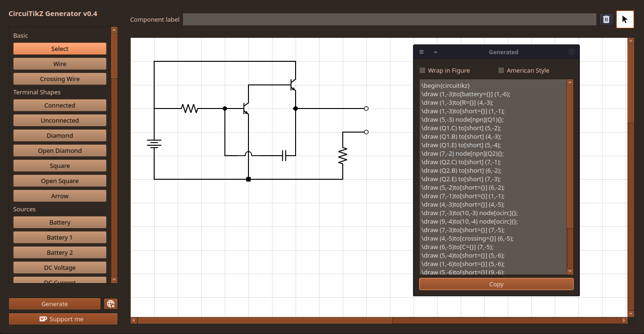Screen dimensions: 644x334
Task: Click the canvas vertical scroll-up arrow
Action: click(631, 41)
